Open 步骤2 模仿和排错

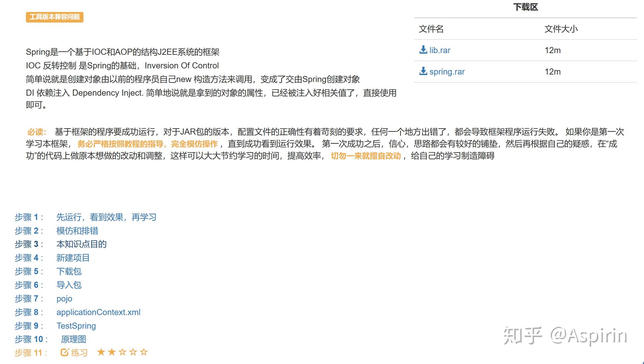(x=78, y=231)
